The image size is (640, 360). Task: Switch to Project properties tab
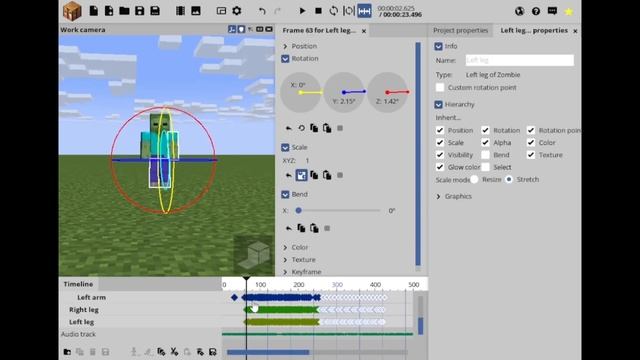(460, 30)
